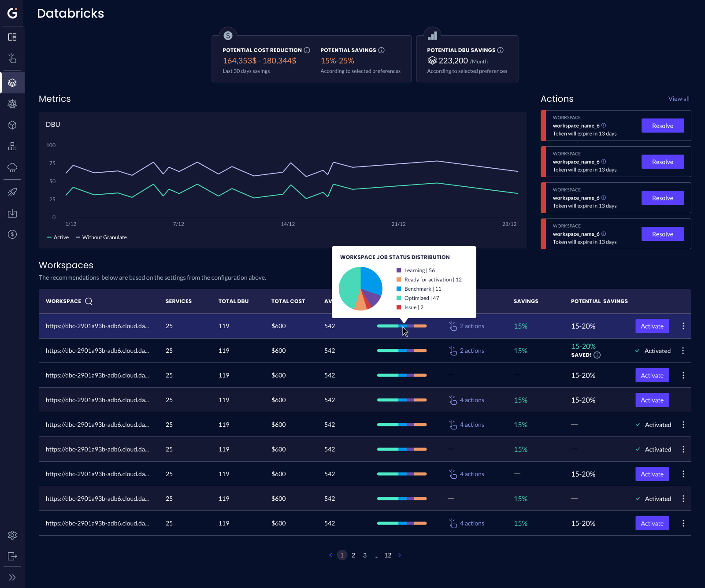Click the Granulate logo at top left
The height and width of the screenshot is (588, 705).
pyautogui.click(x=12, y=12)
